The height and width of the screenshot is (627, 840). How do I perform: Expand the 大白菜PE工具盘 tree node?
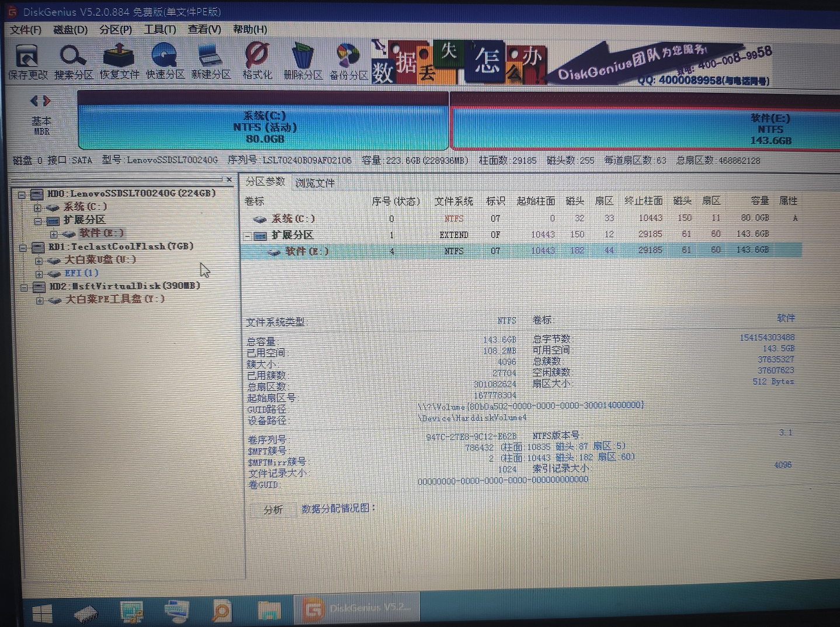coord(40,301)
